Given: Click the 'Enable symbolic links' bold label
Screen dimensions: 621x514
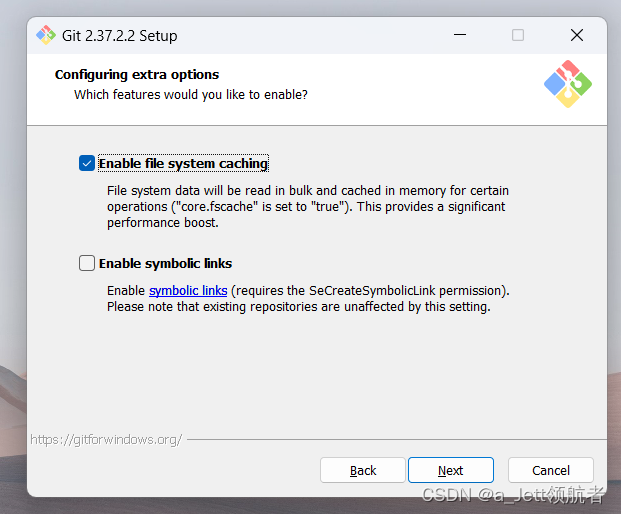Looking at the screenshot, I should click(x=166, y=264).
